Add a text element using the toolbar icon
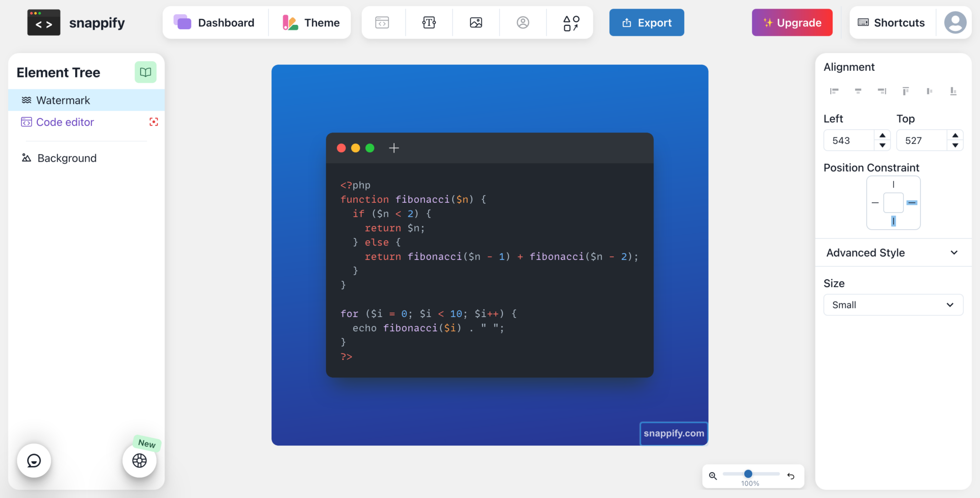The height and width of the screenshot is (498, 980). click(429, 22)
